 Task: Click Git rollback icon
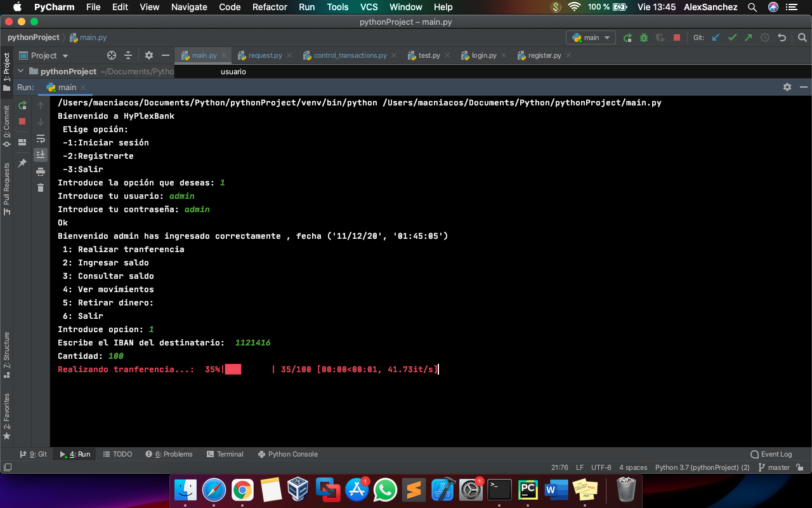pyautogui.click(x=782, y=37)
